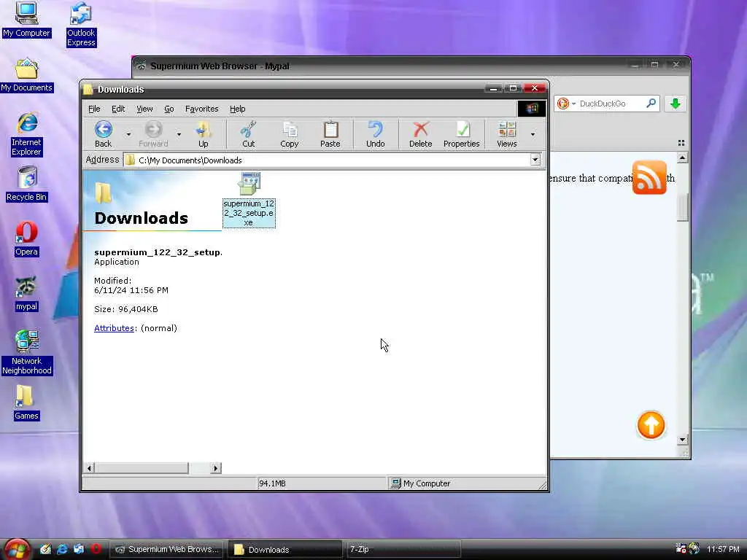Click the orange scroll-to-top arrow in Mypal
747x560 pixels.
click(651, 425)
